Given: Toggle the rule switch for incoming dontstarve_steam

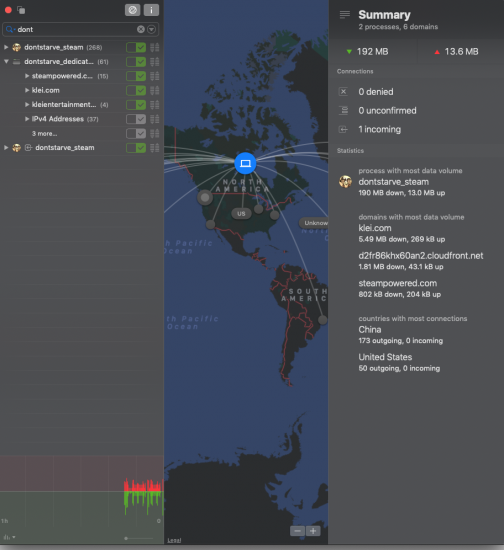Looking at the screenshot, I should pos(136,148).
